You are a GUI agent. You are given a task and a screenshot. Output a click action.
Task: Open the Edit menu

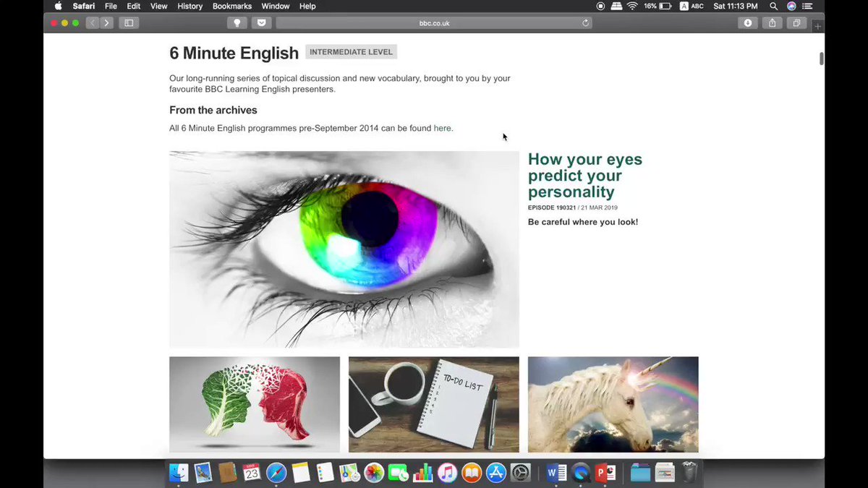[134, 6]
